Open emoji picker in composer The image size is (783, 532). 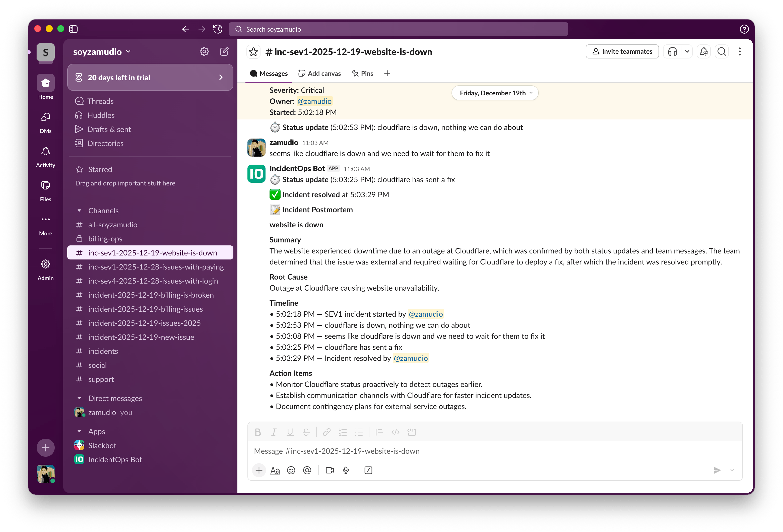291,470
